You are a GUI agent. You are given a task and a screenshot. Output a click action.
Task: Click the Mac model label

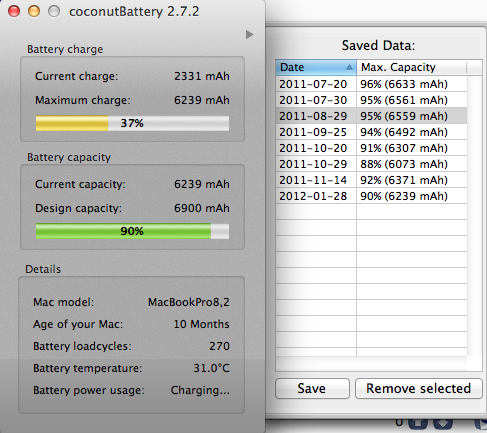coord(63,302)
